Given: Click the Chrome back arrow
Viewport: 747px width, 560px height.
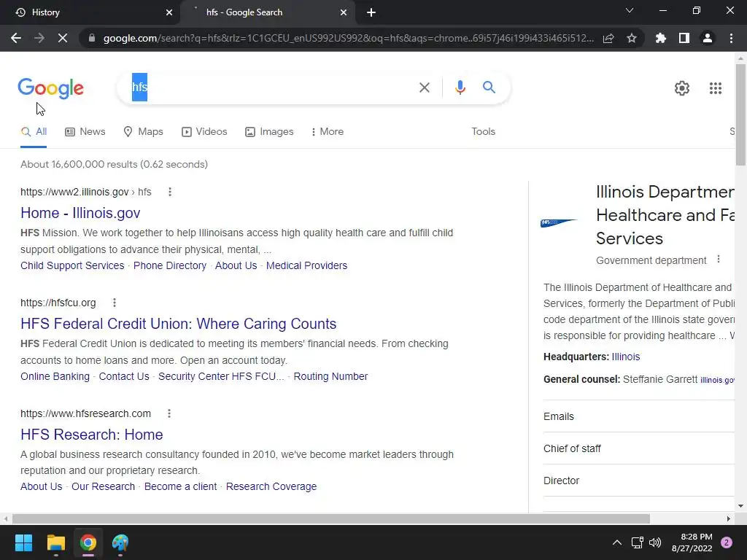Looking at the screenshot, I should pyautogui.click(x=16, y=38).
